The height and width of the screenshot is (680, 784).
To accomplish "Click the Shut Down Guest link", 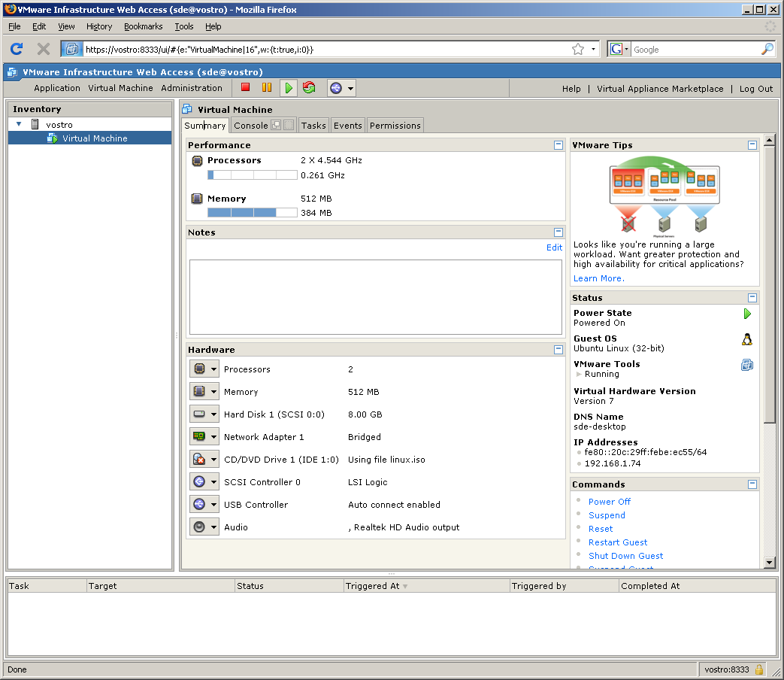I will coord(625,556).
